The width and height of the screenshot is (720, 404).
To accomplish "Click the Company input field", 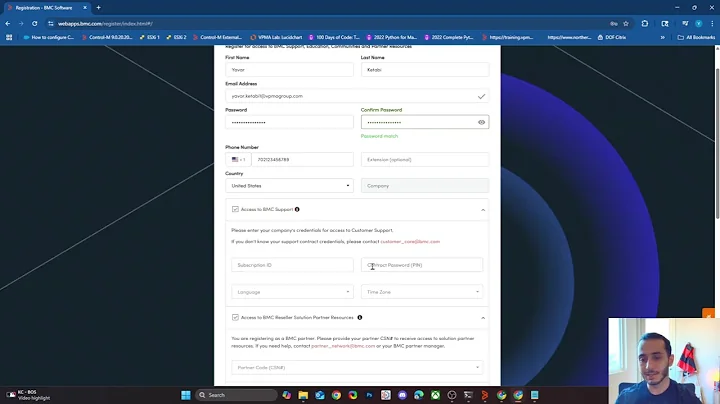I will (x=425, y=185).
